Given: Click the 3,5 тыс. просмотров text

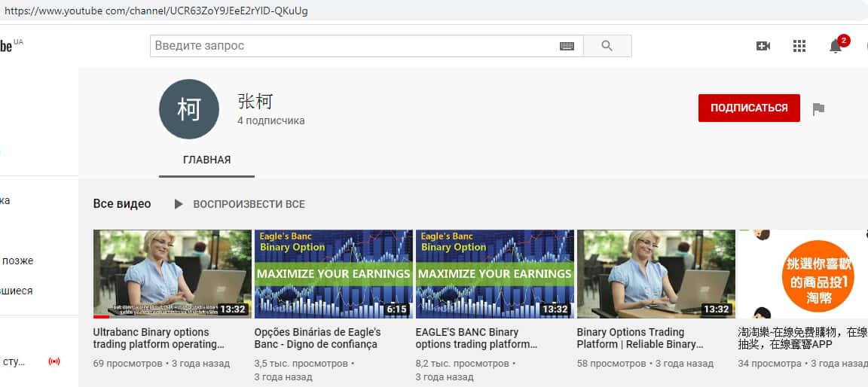Looking at the screenshot, I should [301, 364].
